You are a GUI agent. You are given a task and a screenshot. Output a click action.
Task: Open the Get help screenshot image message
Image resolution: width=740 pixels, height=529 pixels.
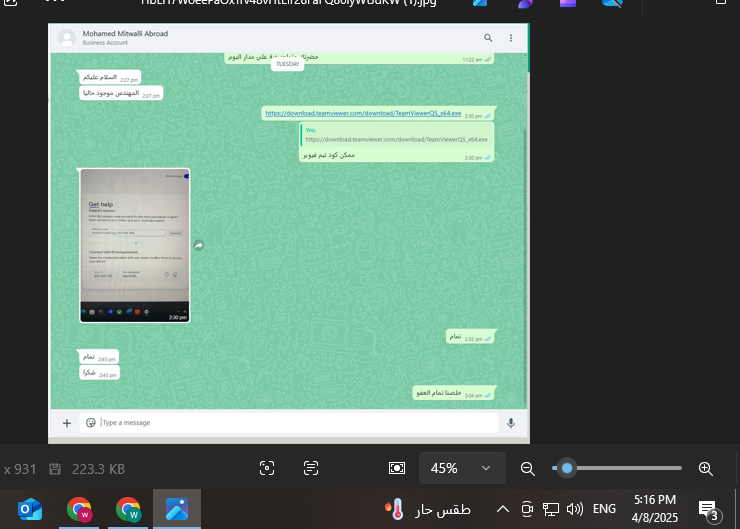(x=135, y=245)
